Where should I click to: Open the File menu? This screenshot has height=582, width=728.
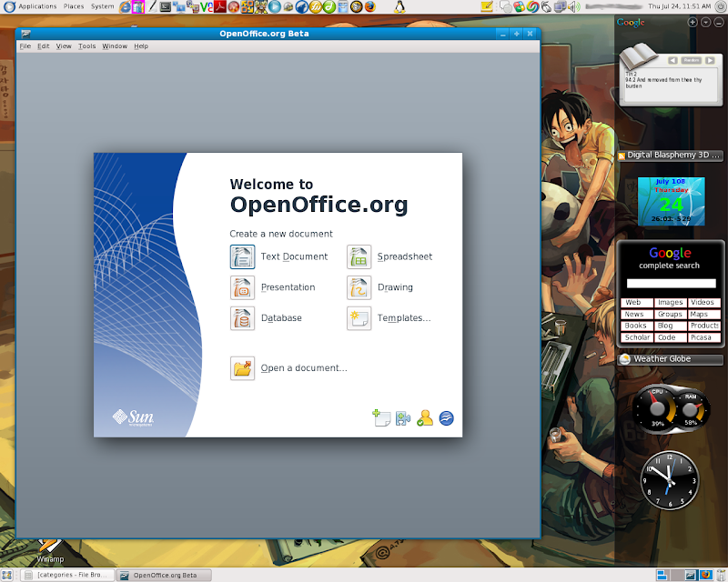[x=25, y=46]
